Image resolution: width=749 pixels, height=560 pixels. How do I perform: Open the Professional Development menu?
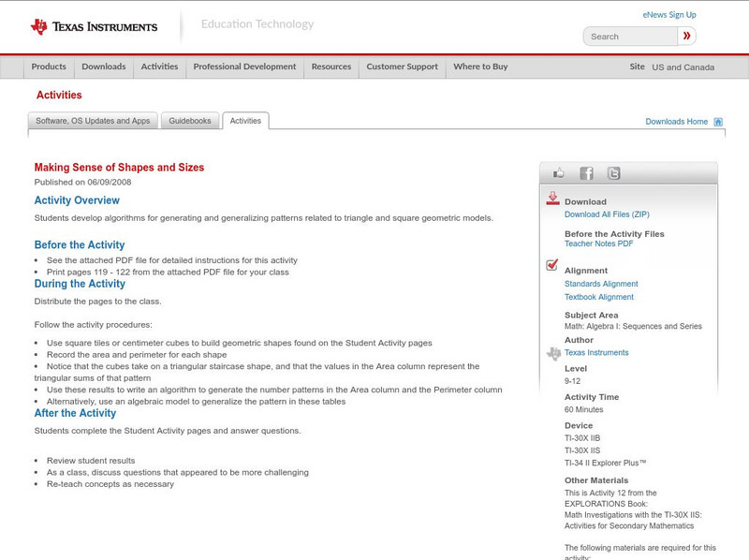244,66
